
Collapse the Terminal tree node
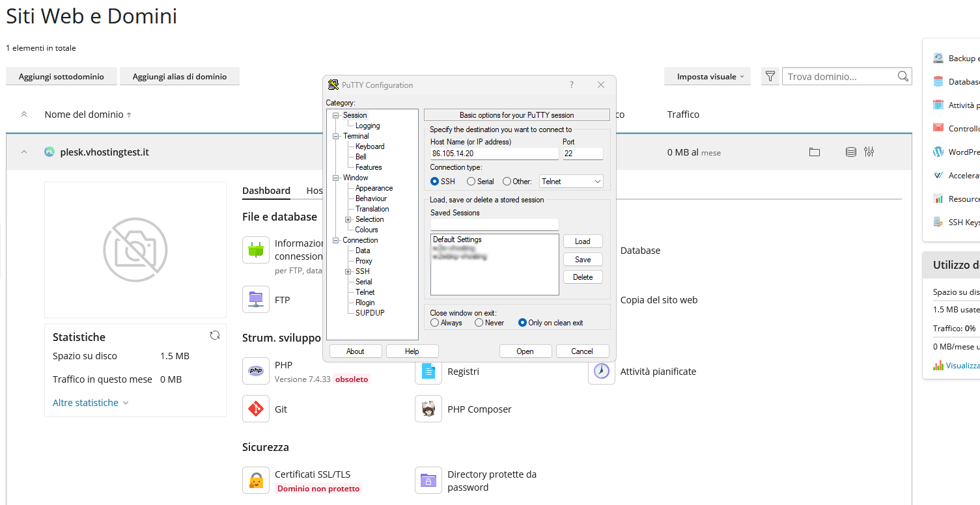click(336, 136)
